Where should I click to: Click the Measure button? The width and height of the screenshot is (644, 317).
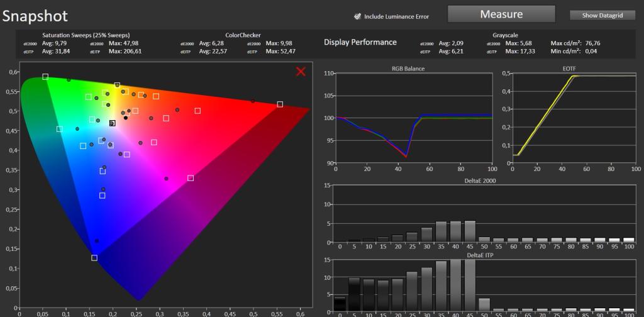(501, 14)
